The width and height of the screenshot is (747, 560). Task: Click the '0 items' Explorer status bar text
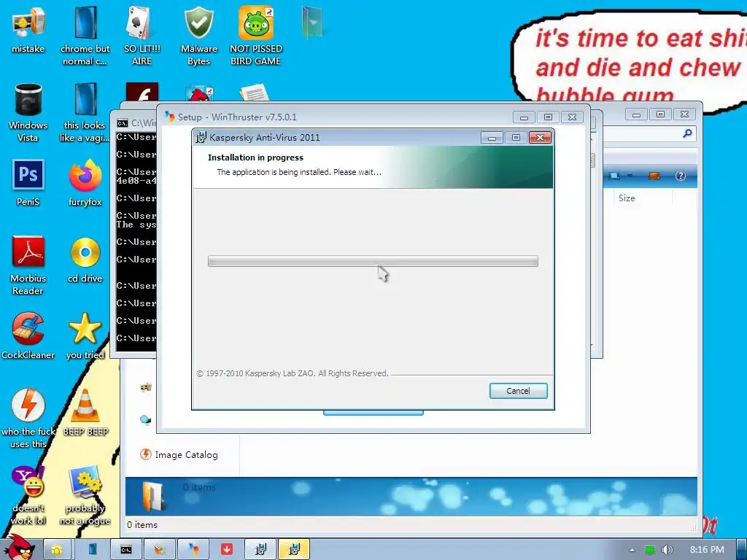pyautogui.click(x=142, y=525)
